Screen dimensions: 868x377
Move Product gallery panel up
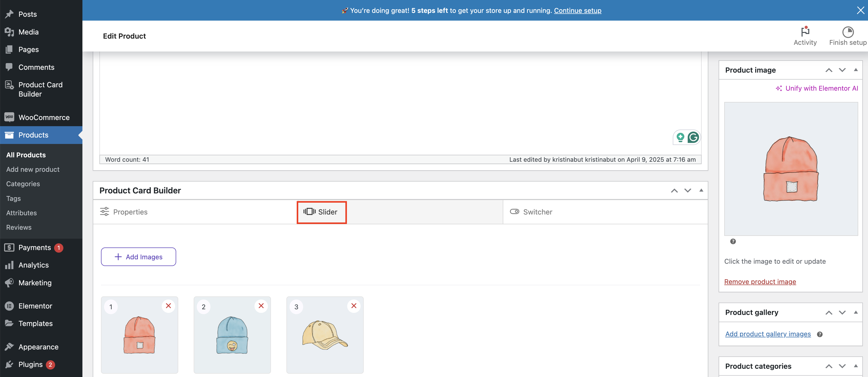829,312
